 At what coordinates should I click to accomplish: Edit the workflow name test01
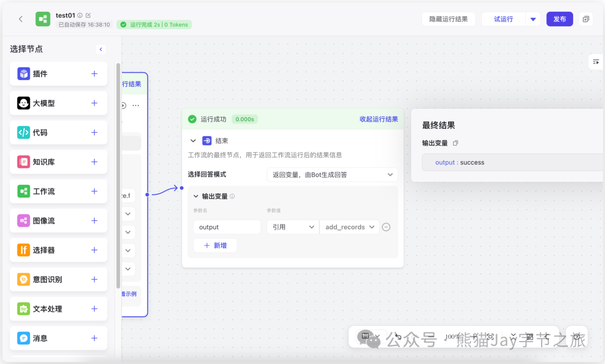88,16
